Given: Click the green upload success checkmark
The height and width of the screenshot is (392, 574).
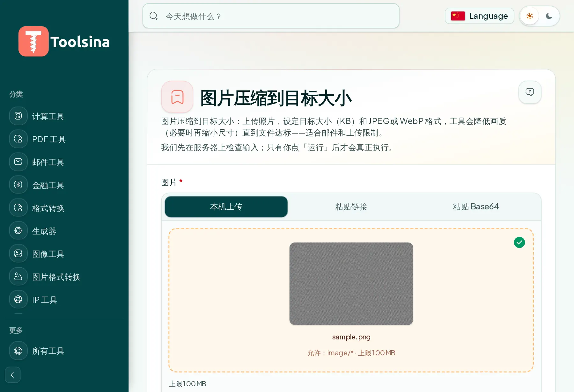Looking at the screenshot, I should click(519, 243).
